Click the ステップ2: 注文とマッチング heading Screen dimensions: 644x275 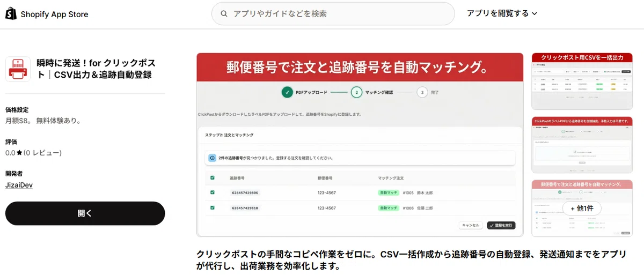pyautogui.click(x=229, y=135)
